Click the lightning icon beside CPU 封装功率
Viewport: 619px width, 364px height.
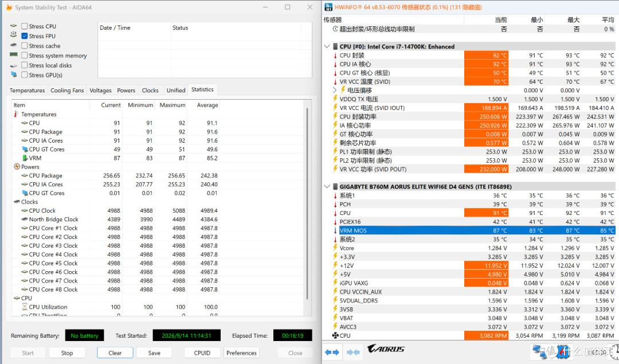[x=335, y=116]
